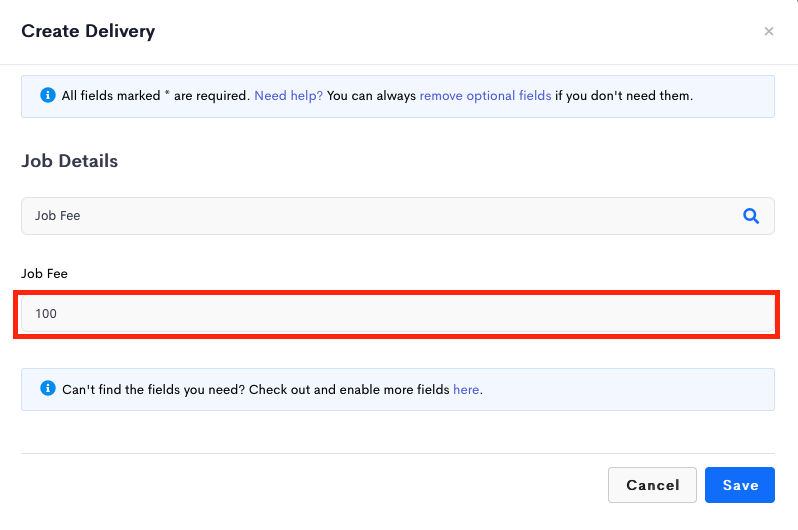Click the 'Job Fee' field label
This screenshot has height=530, width=798.
(44, 273)
